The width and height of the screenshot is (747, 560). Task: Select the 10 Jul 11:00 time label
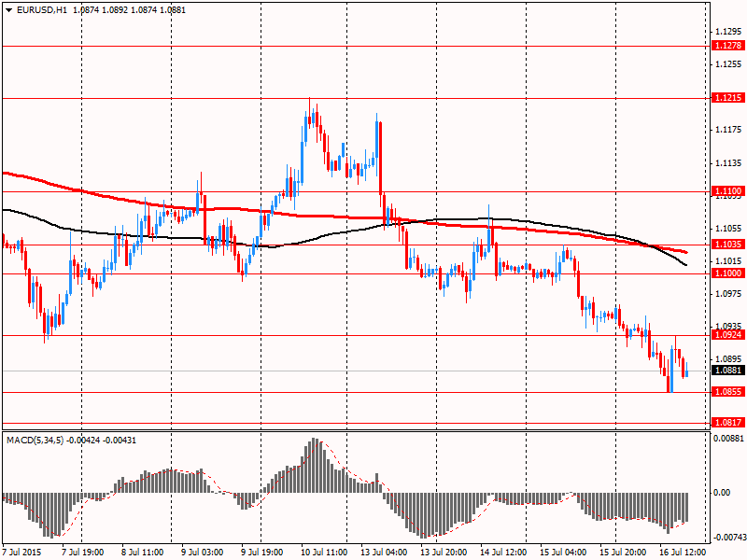(x=324, y=553)
